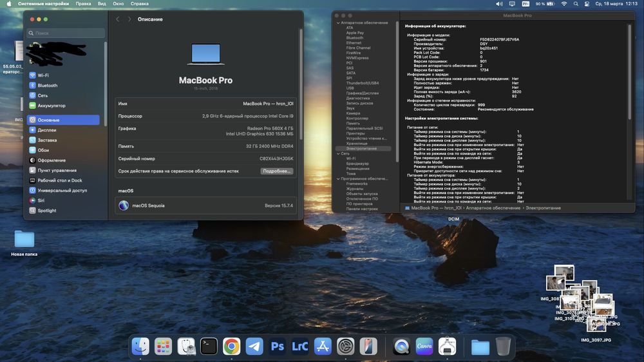Select Thunderbolt/USB4 in System Information tree
The height and width of the screenshot is (362, 644).
[362, 83]
